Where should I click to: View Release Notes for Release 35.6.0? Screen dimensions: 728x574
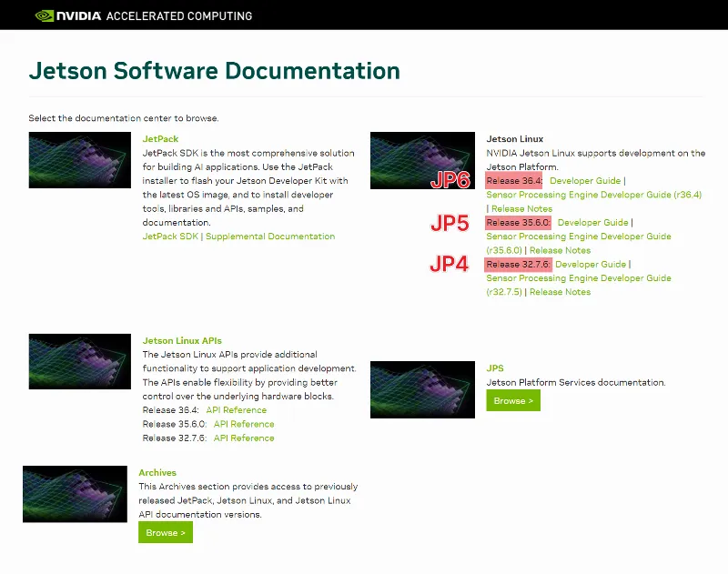tap(561, 249)
